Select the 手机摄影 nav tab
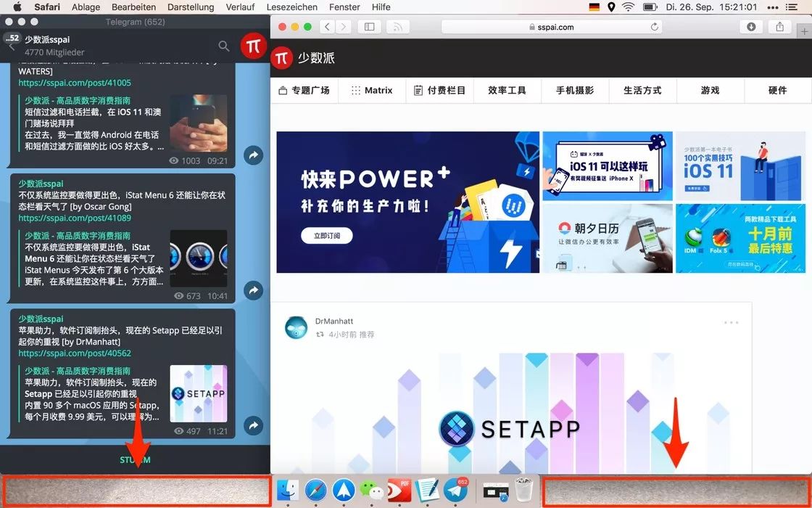 click(575, 90)
